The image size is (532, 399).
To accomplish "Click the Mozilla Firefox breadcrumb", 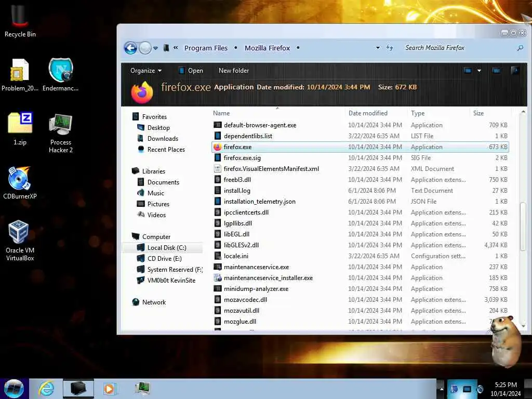I will [x=268, y=48].
